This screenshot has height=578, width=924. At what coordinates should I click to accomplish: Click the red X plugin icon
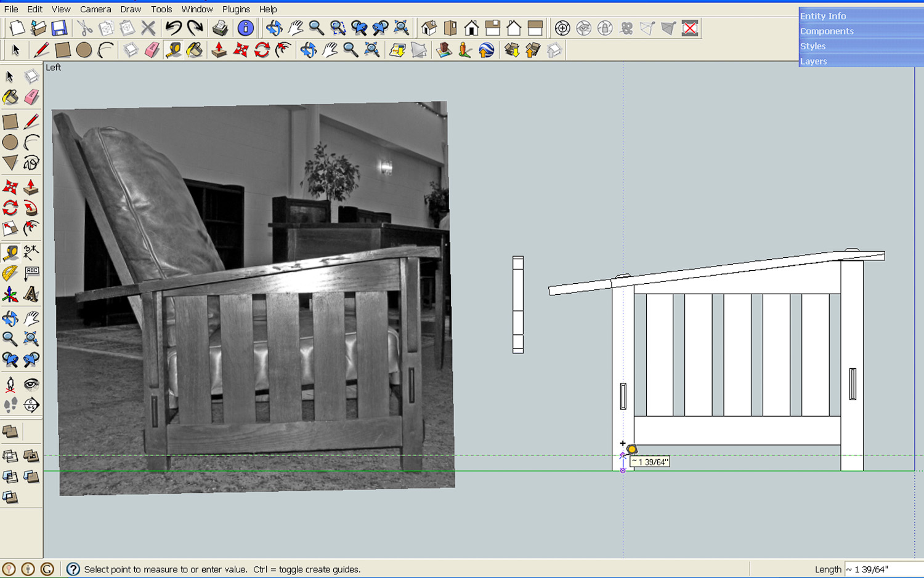click(690, 28)
